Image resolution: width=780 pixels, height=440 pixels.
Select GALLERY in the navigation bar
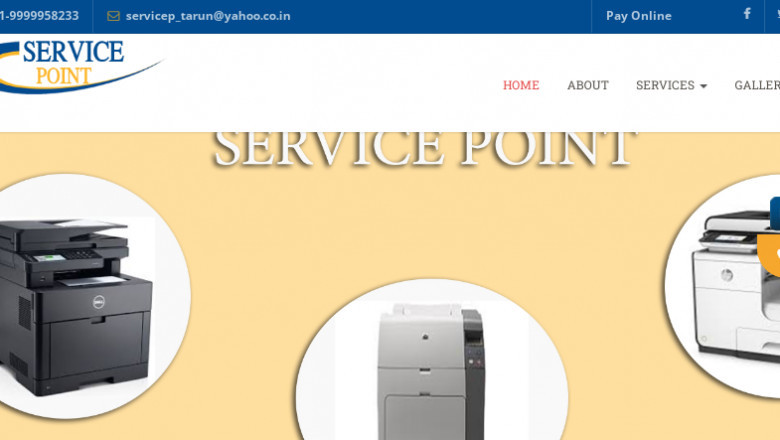click(757, 85)
